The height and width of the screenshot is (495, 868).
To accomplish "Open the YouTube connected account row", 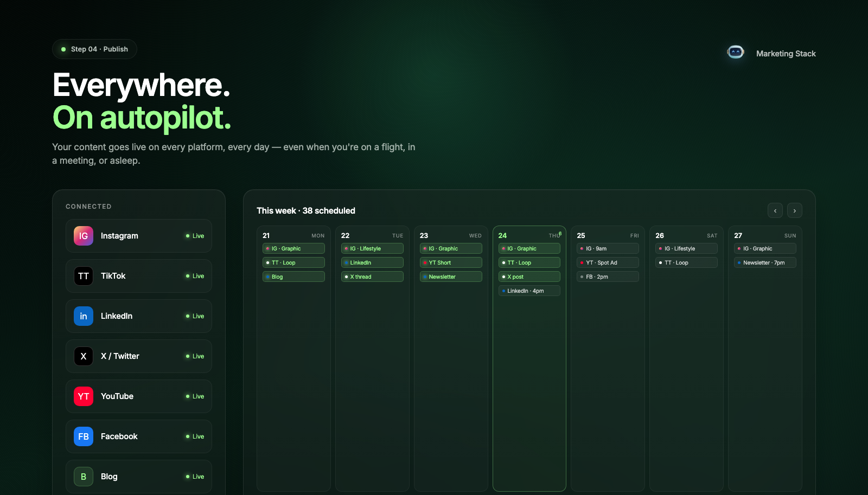I will 139,396.
